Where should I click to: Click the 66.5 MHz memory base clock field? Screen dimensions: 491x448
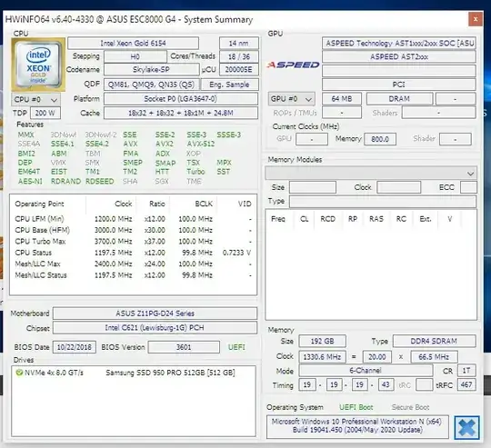434,356
